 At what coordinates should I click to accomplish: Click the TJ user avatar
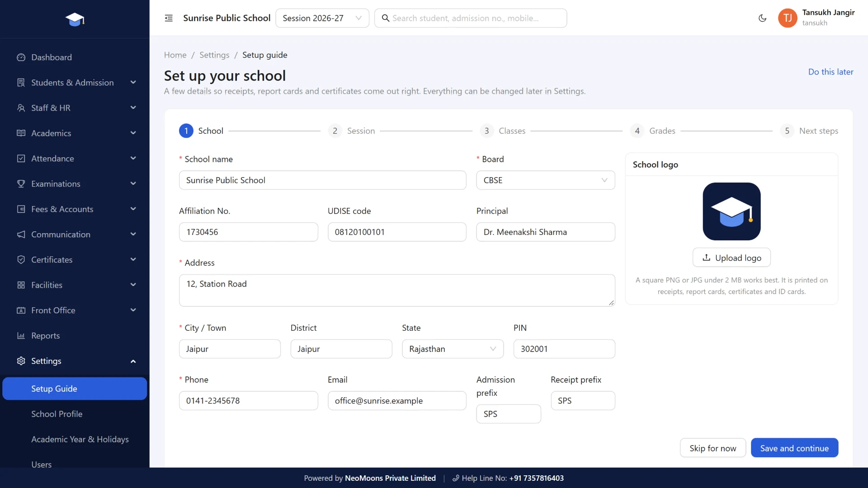788,18
